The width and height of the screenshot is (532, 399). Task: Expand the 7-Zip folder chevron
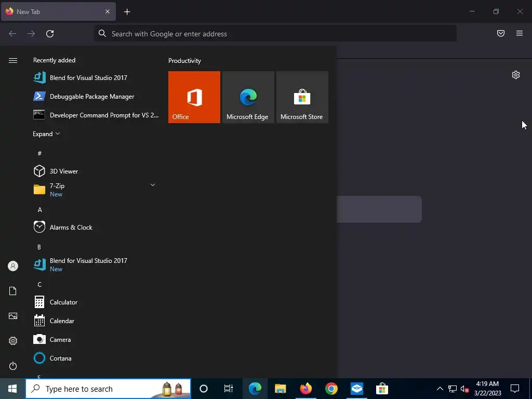[x=153, y=185]
